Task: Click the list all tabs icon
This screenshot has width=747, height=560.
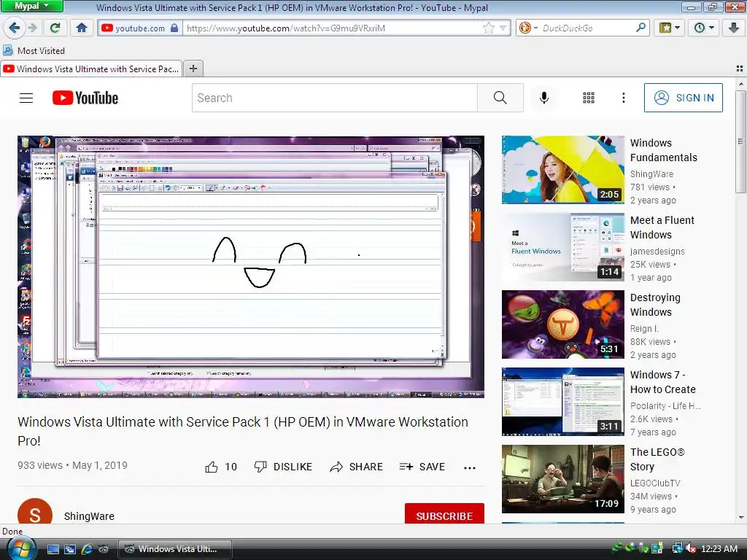Action: point(740,69)
